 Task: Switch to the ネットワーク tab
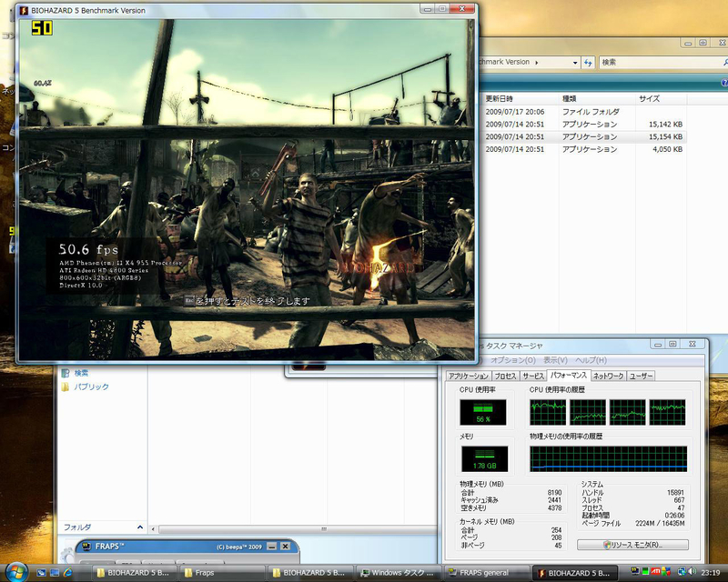click(608, 376)
